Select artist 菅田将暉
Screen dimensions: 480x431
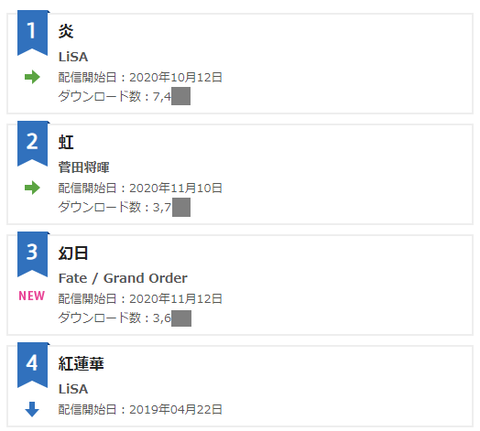point(84,167)
